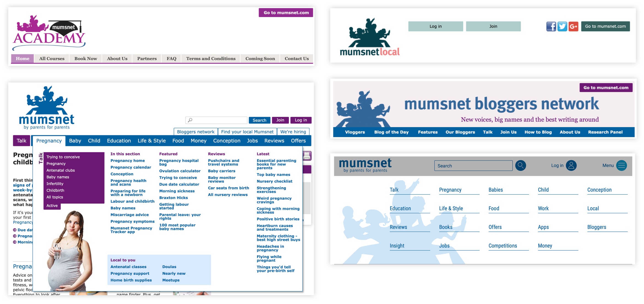The width and height of the screenshot is (644, 304).
Task: Expand the Life & Style navigation menu
Action: (x=152, y=141)
